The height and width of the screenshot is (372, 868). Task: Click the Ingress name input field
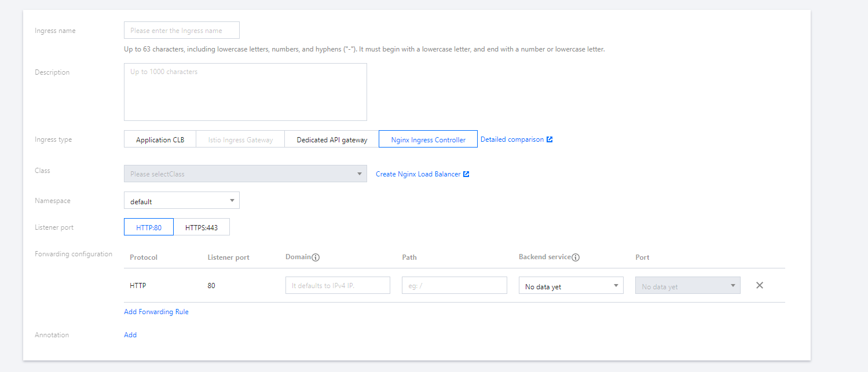coord(181,31)
